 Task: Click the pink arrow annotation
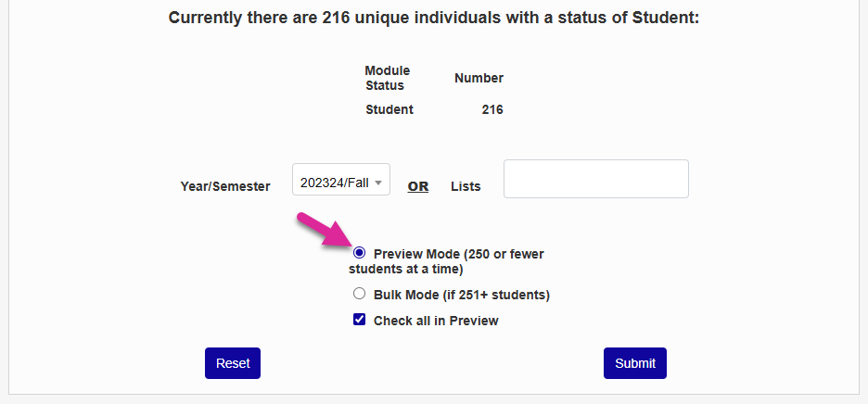[x=321, y=230]
